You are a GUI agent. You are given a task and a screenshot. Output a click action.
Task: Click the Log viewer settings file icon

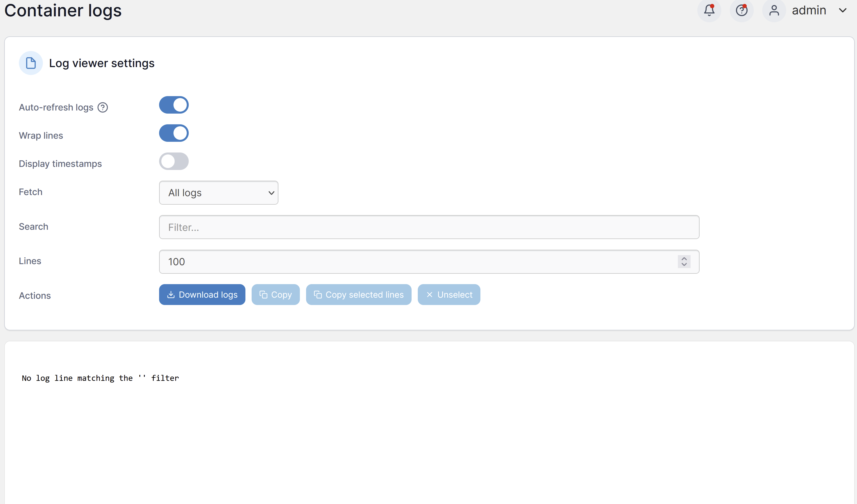point(31,63)
